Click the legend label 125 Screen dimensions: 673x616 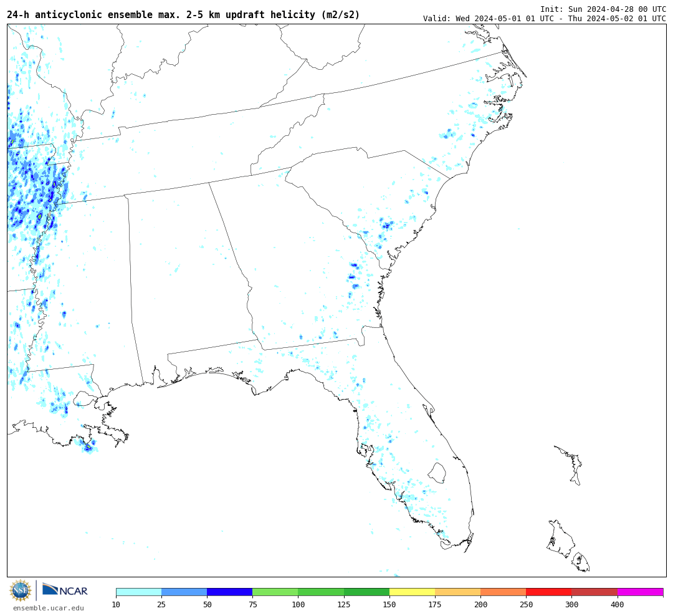click(344, 605)
